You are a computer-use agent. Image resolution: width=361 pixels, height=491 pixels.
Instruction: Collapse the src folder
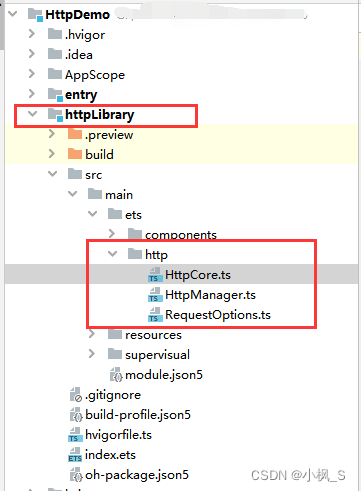click(52, 174)
